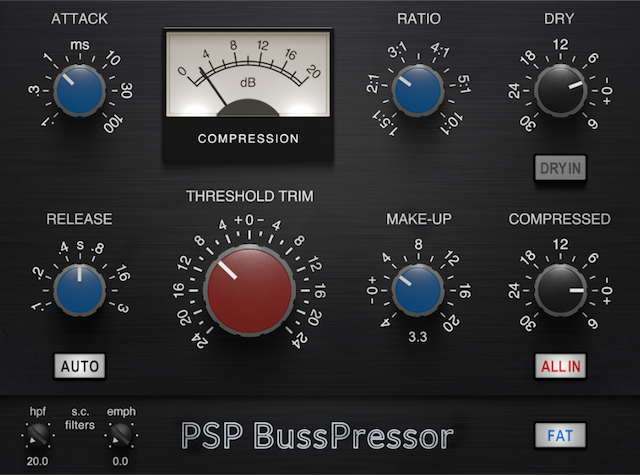Toggle the ALL IN button
Image resolution: width=640 pixels, height=475 pixels.
click(x=559, y=366)
